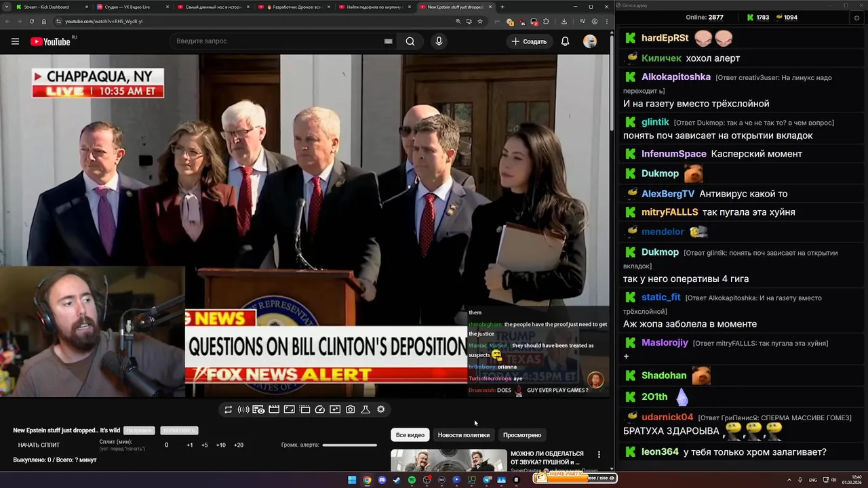Image resolution: width=868 pixels, height=488 pixels.
Task: Go to YouTube home via logo
Action: pyautogui.click(x=50, y=41)
